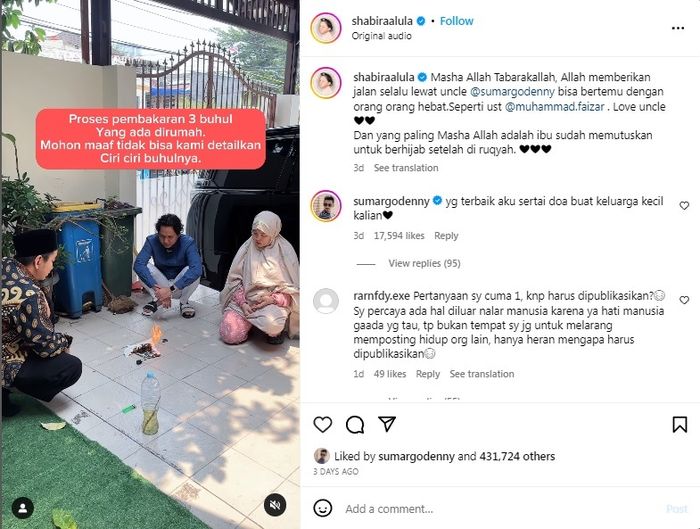Unmute the video with speaker icon
Image resolution: width=700 pixels, height=529 pixels.
pos(275,505)
